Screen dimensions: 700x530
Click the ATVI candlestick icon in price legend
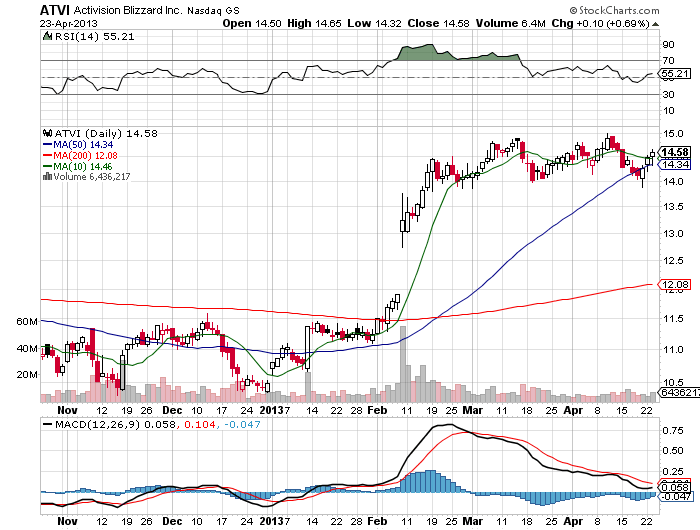point(47,133)
